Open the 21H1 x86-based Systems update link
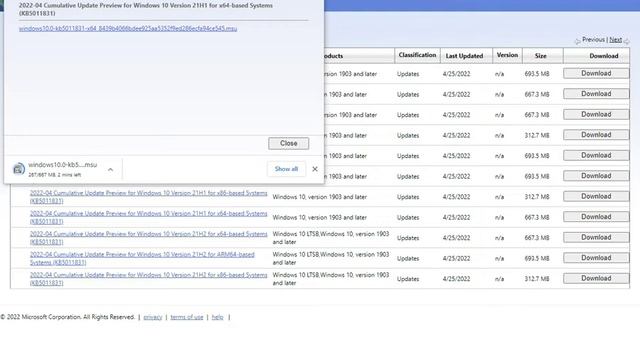The width and height of the screenshot is (640, 360). pos(148,197)
